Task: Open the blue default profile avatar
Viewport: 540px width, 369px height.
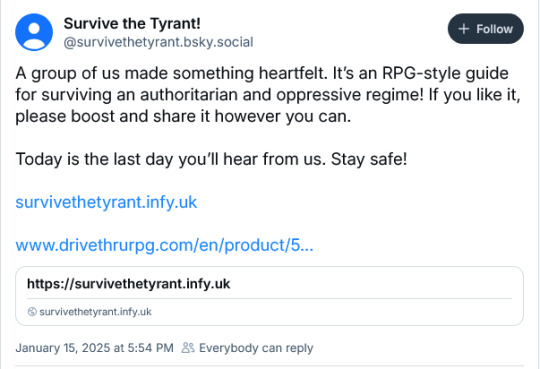Action: 34,32
